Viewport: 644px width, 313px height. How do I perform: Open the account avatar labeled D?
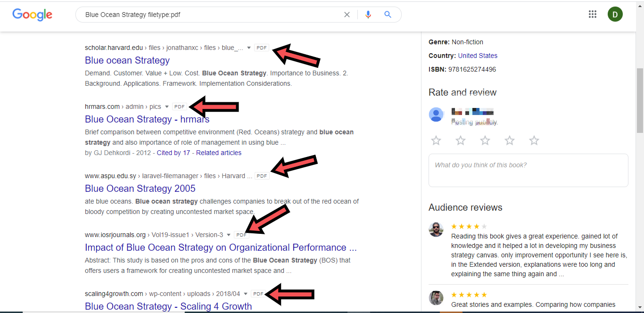pos(615,14)
